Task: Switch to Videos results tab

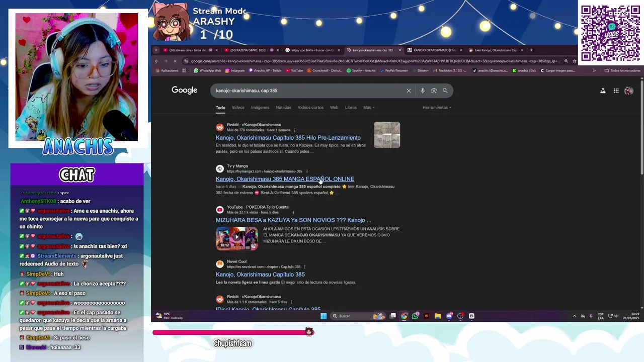Action: click(x=238, y=108)
